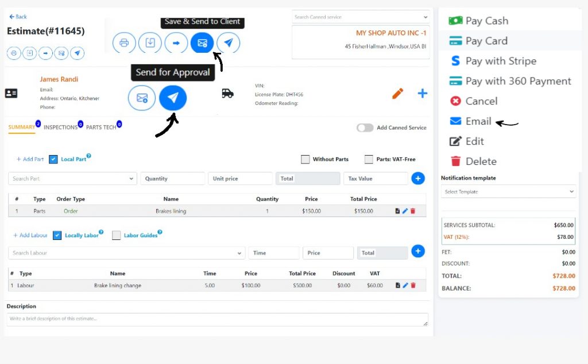Delete the Brake lining change labour with the trash icon
This screenshot has width=588, height=364.
(413, 285)
